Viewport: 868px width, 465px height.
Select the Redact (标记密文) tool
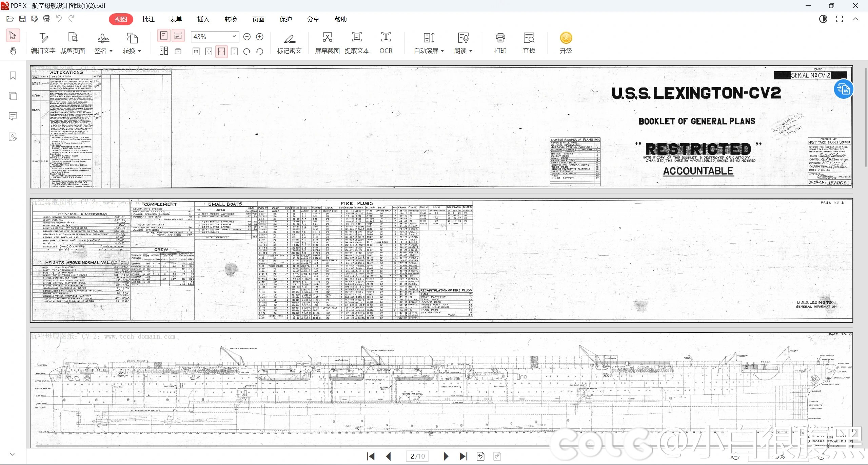pos(289,43)
